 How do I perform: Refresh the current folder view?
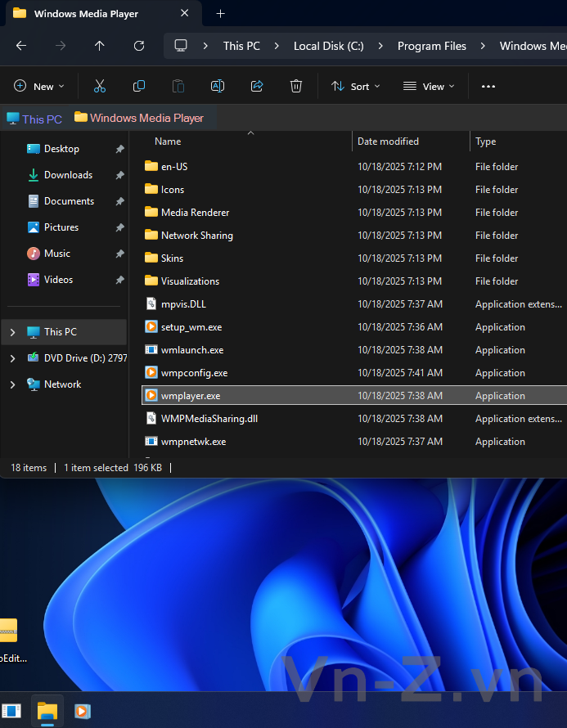point(139,46)
